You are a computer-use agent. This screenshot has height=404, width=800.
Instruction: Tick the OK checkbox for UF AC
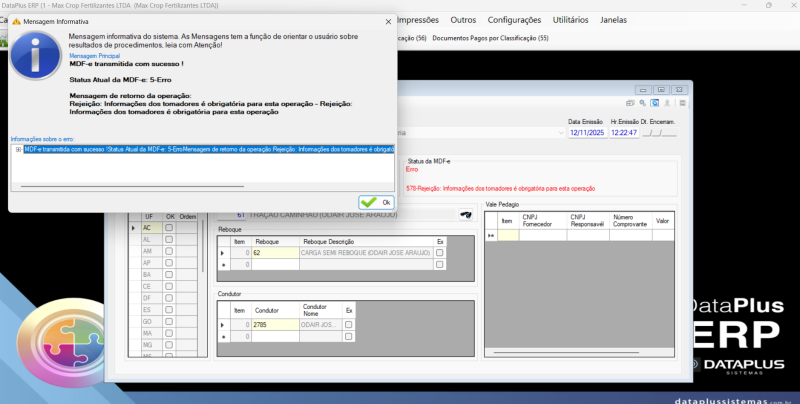pyautogui.click(x=169, y=228)
